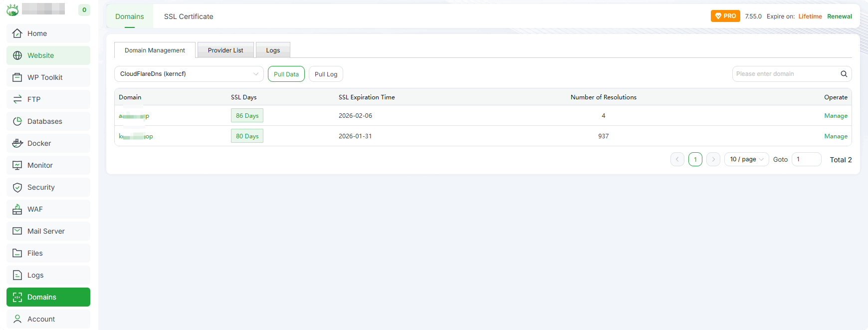The width and height of the screenshot is (868, 330).
Task: Select the Domain Management tab
Action: (x=155, y=50)
